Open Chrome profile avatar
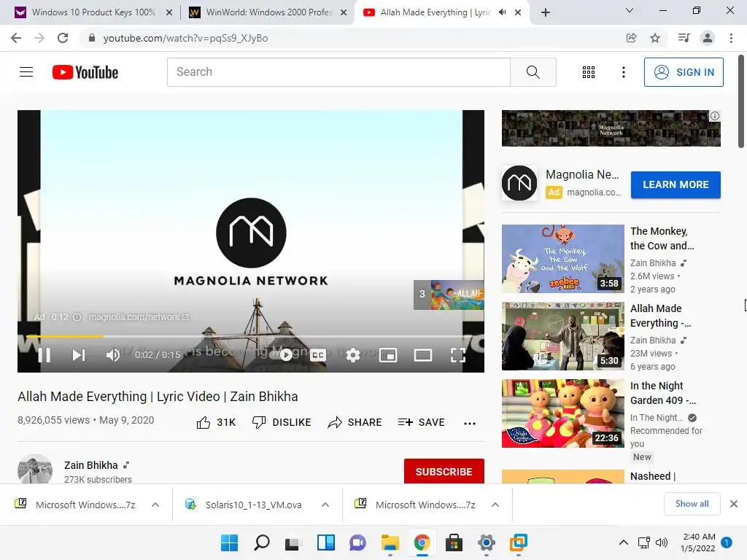 point(708,38)
